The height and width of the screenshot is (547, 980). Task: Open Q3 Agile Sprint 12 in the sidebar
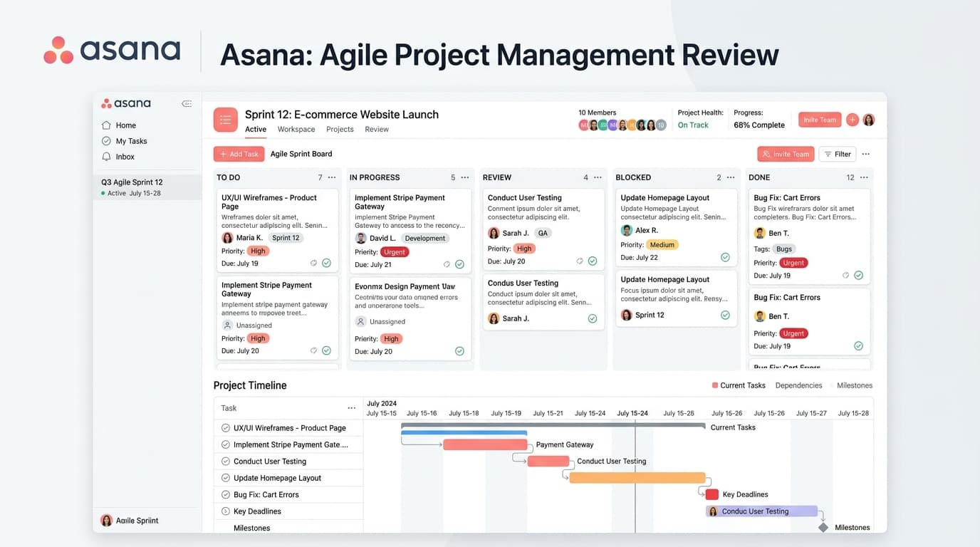pos(147,187)
